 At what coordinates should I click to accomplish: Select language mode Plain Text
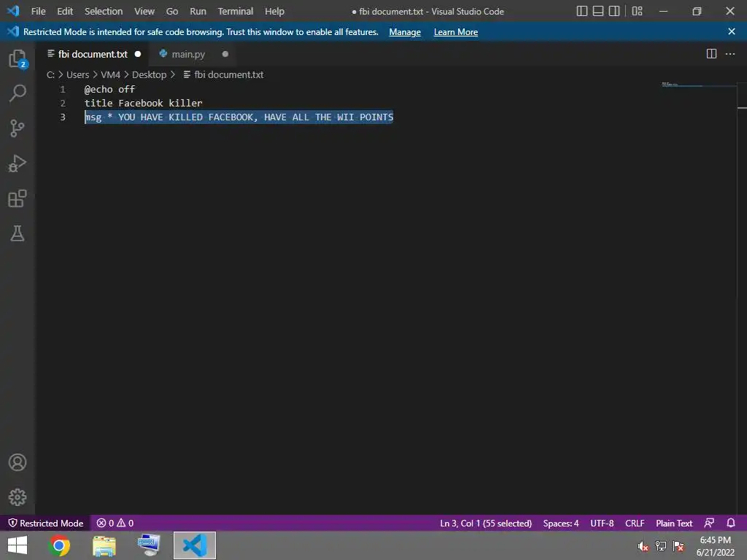[673, 523]
